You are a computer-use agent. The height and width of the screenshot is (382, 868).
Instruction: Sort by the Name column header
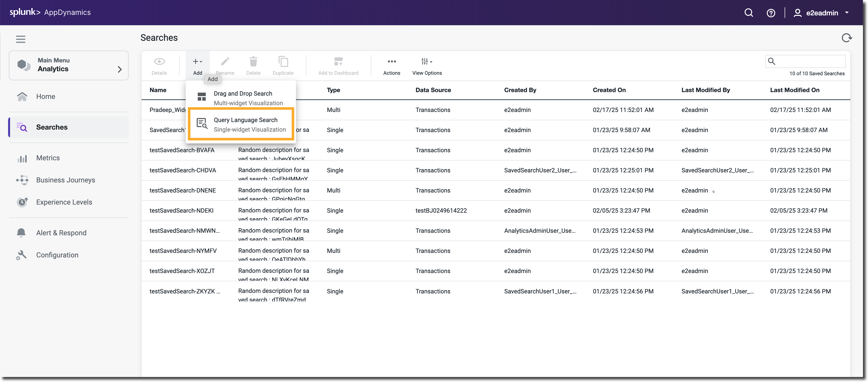(158, 90)
